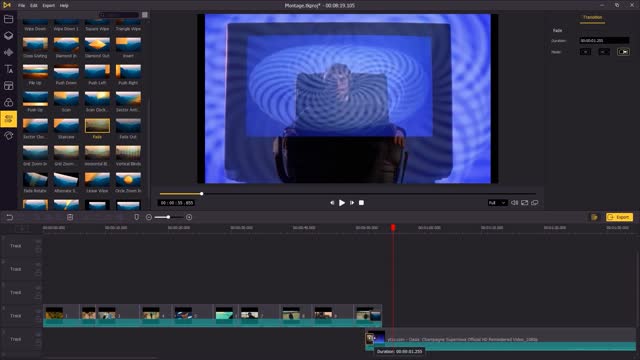Open the layers sidebar panel
640x360 pixels.
tap(8, 36)
